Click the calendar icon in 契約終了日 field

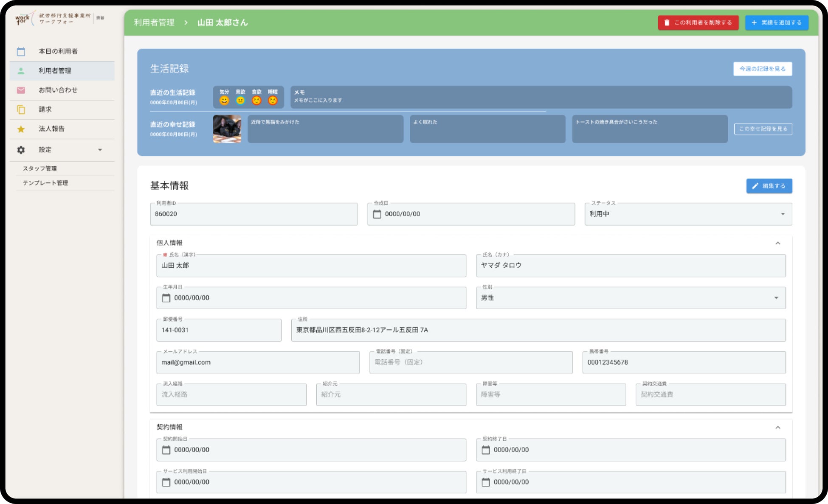485,450
